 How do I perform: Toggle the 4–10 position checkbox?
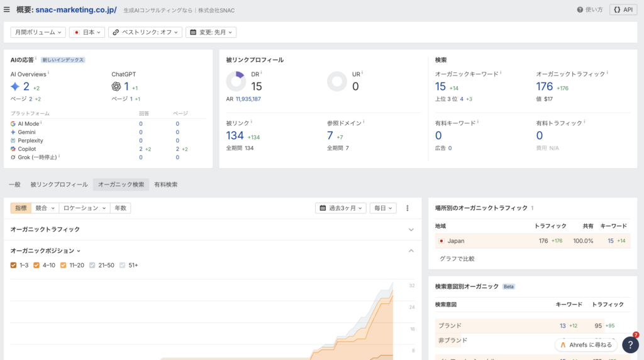coord(36,265)
